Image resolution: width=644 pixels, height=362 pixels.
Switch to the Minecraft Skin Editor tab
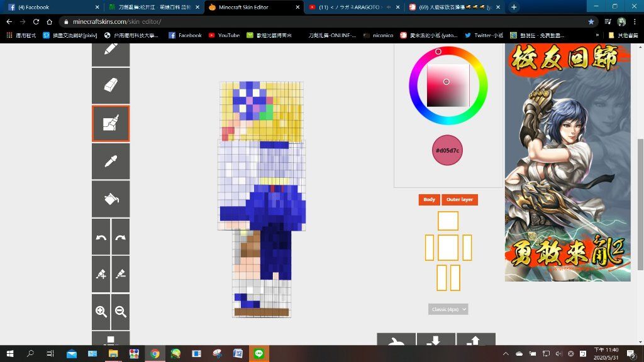point(254,7)
